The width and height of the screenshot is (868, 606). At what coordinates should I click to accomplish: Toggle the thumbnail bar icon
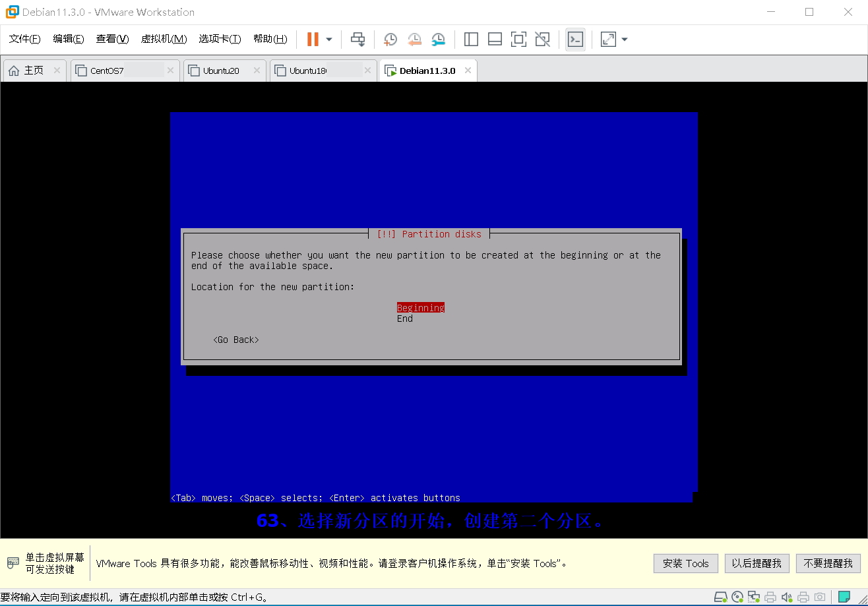[495, 40]
